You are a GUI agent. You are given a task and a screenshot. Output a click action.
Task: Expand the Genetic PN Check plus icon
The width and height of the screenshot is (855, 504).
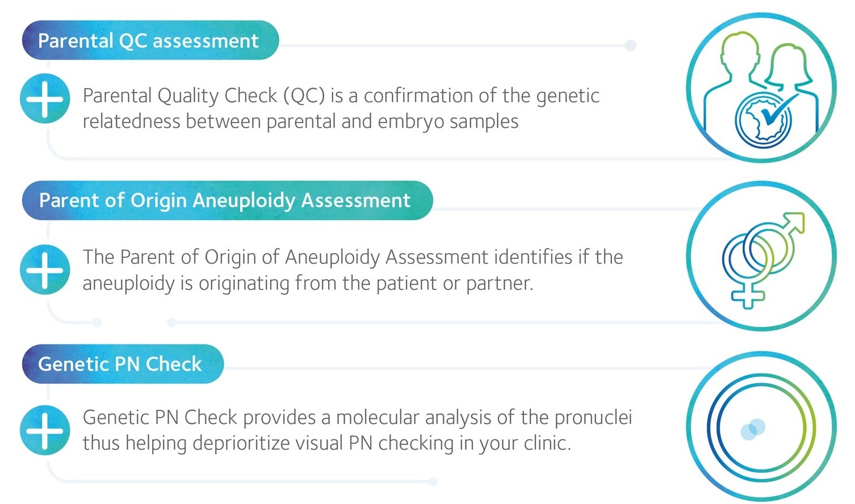pyautogui.click(x=45, y=430)
